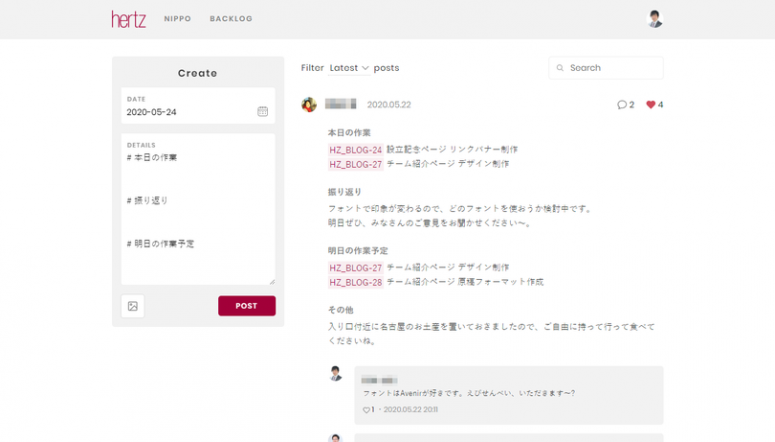Click the hertz logo in header

(129, 19)
